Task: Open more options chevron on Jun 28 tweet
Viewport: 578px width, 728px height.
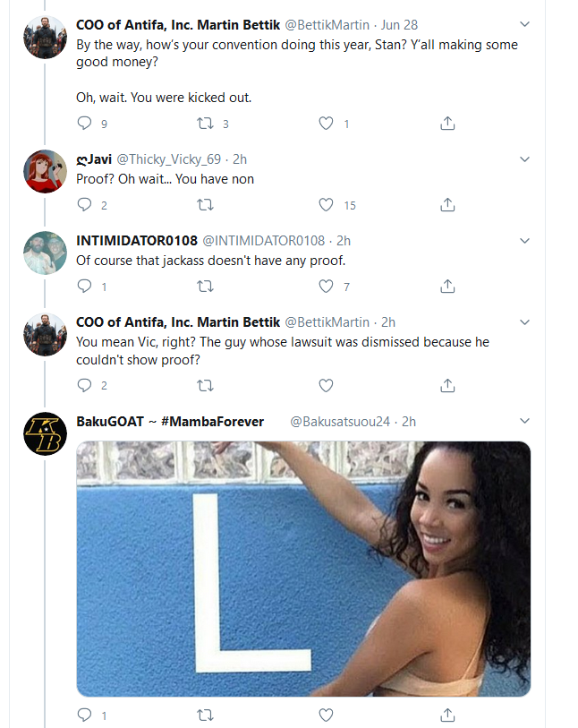Action: [x=524, y=24]
